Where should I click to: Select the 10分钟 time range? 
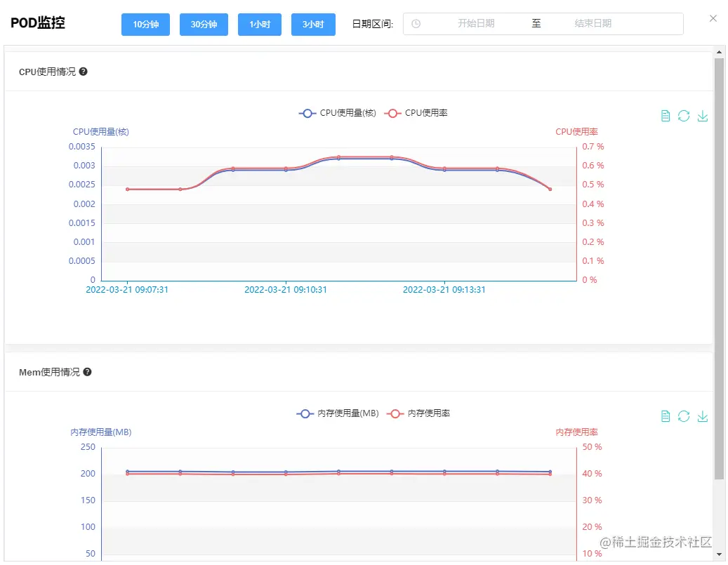[146, 24]
